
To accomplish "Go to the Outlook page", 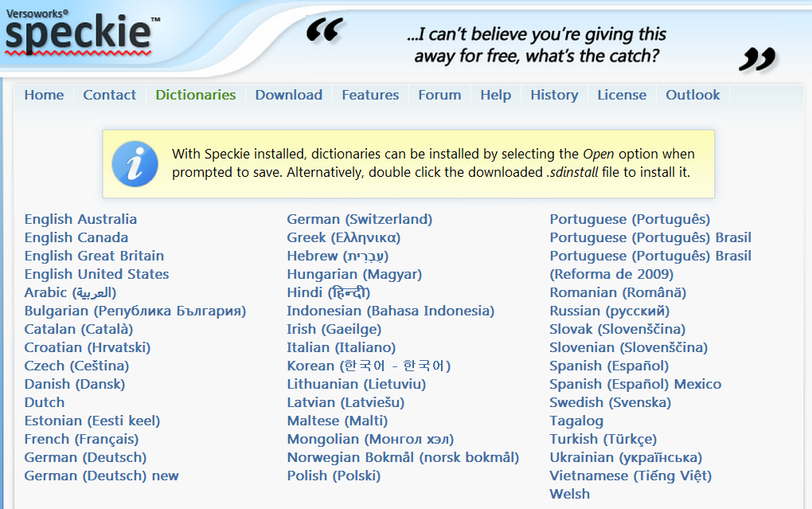I will coord(693,95).
